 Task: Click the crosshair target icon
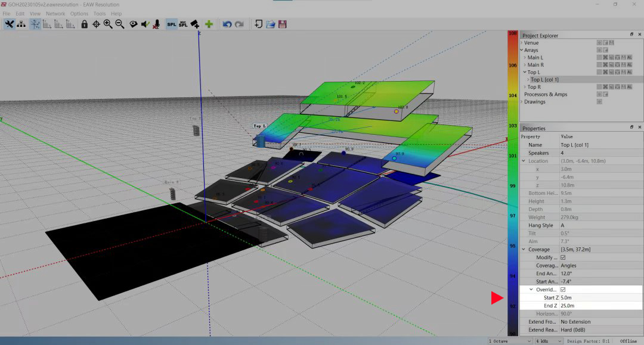[96, 24]
